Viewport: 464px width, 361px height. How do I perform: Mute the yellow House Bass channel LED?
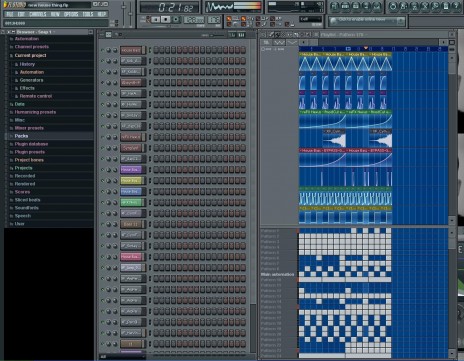[102, 181]
